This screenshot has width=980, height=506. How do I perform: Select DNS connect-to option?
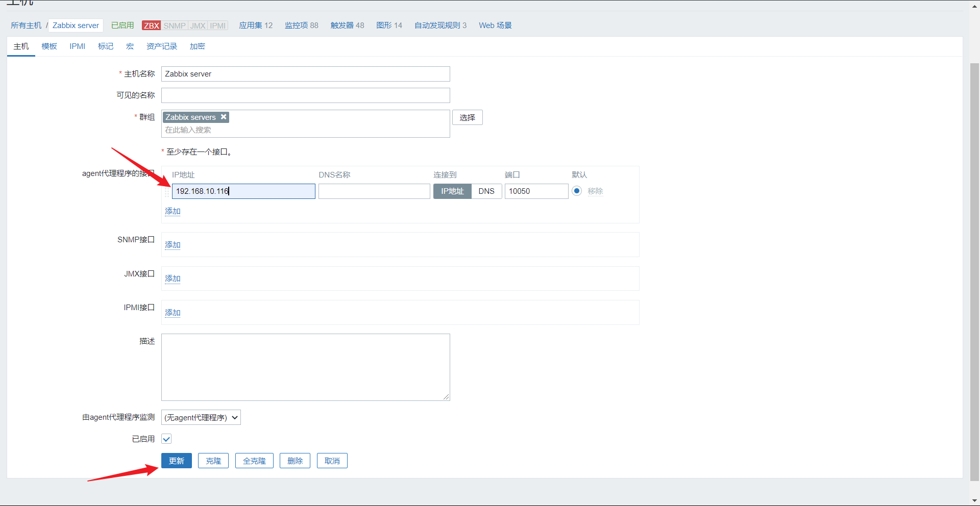coord(486,191)
